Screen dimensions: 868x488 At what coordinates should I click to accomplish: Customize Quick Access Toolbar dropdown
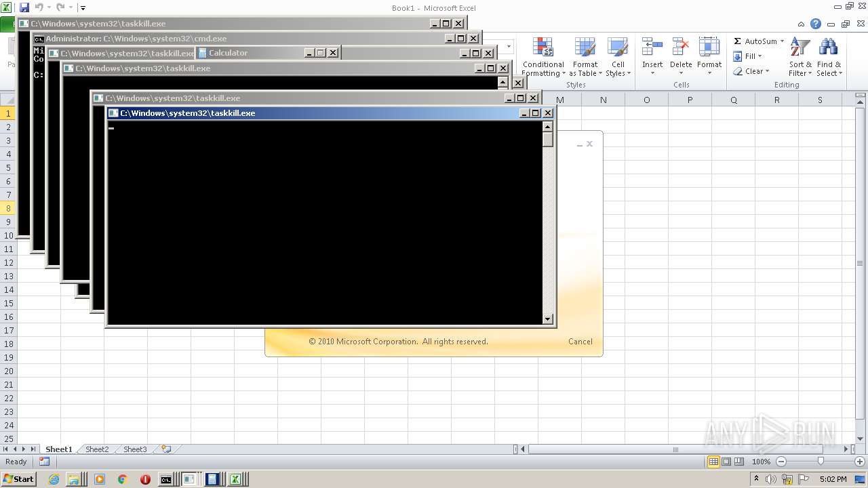click(x=83, y=8)
